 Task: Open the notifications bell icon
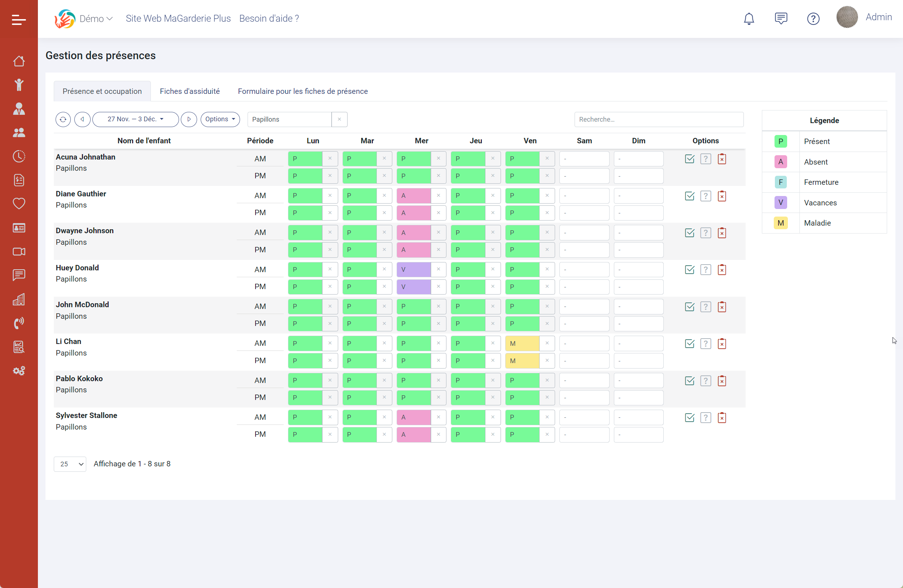pos(749,18)
